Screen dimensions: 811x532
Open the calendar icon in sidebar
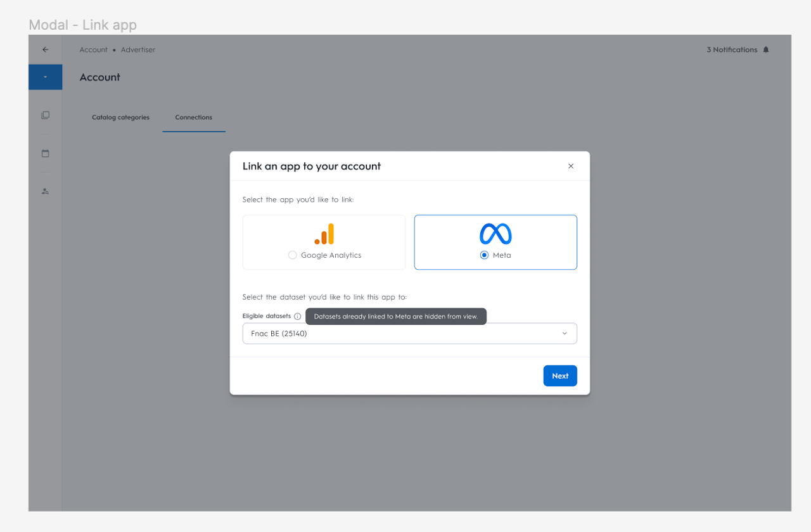[45, 153]
